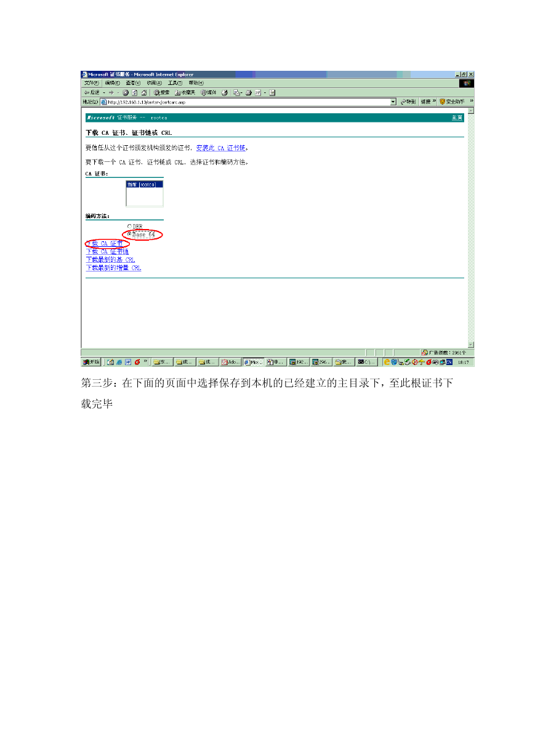
Task: Open the Back button history dropdown arrow
Action: 104,92
